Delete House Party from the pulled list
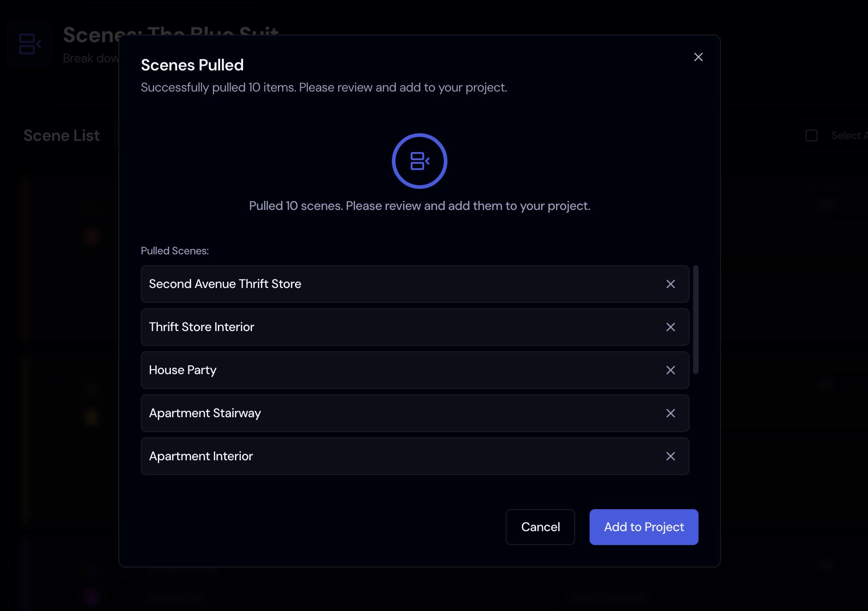This screenshot has width=868, height=611. click(x=671, y=370)
